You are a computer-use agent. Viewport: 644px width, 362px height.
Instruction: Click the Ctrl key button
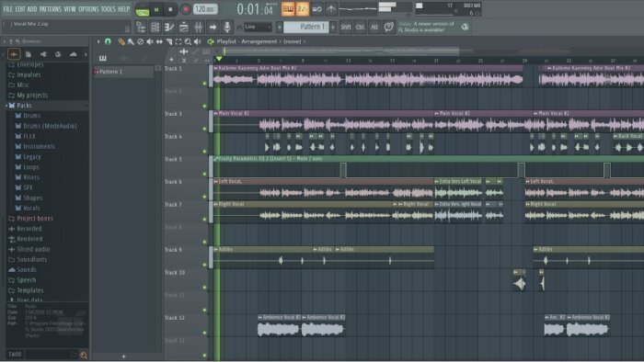tap(361, 27)
